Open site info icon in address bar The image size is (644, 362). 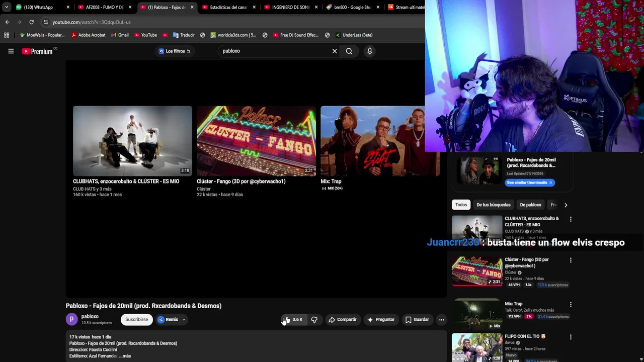[46, 22]
